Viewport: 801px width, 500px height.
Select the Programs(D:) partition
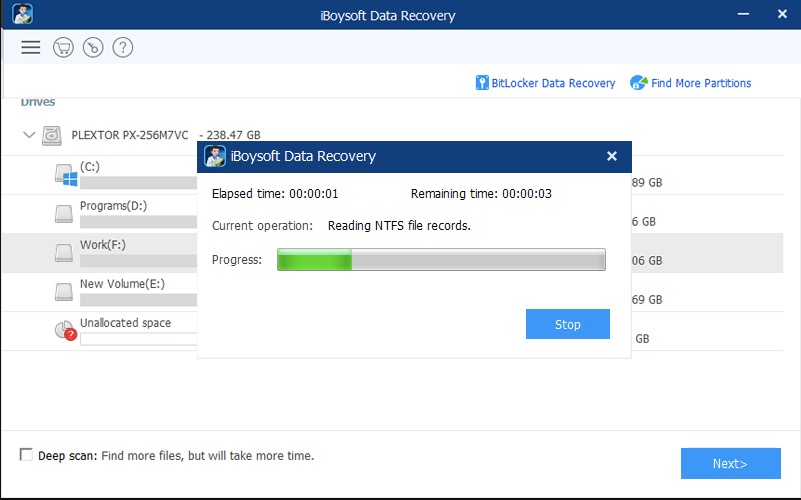[115, 206]
